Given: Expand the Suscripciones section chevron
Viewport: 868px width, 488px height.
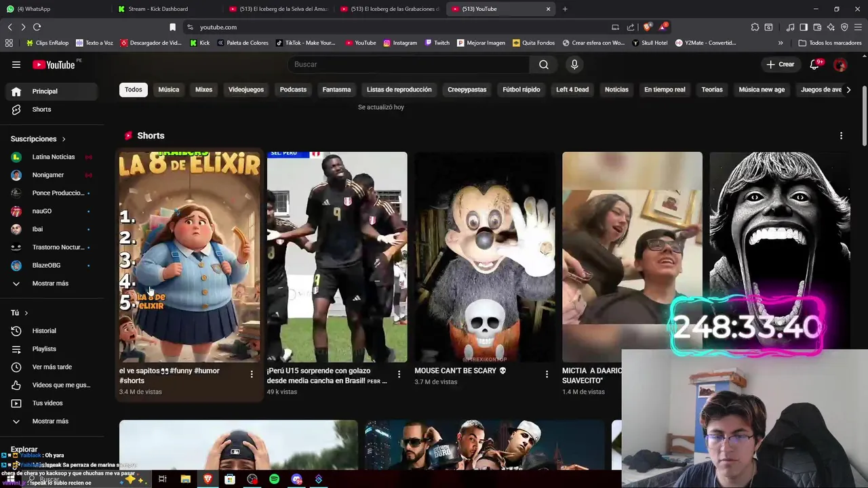Looking at the screenshot, I should pos(64,139).
